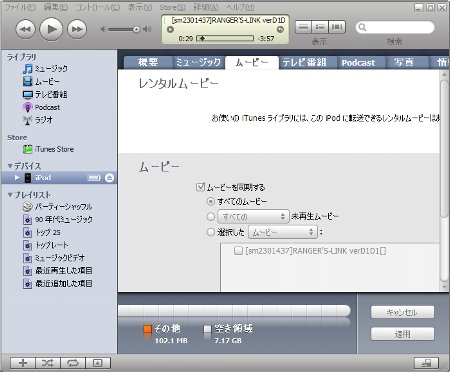Open the ファイル menu
Image resolution: width=450 pixels, height=372 pixels.
coord(21,7)
